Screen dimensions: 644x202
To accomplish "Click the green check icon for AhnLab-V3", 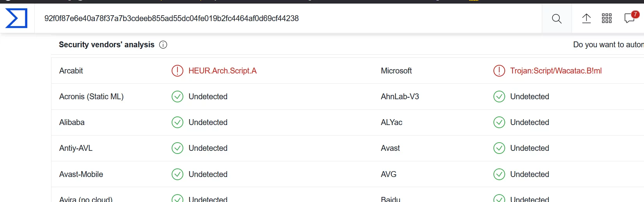I will point(499,97).
